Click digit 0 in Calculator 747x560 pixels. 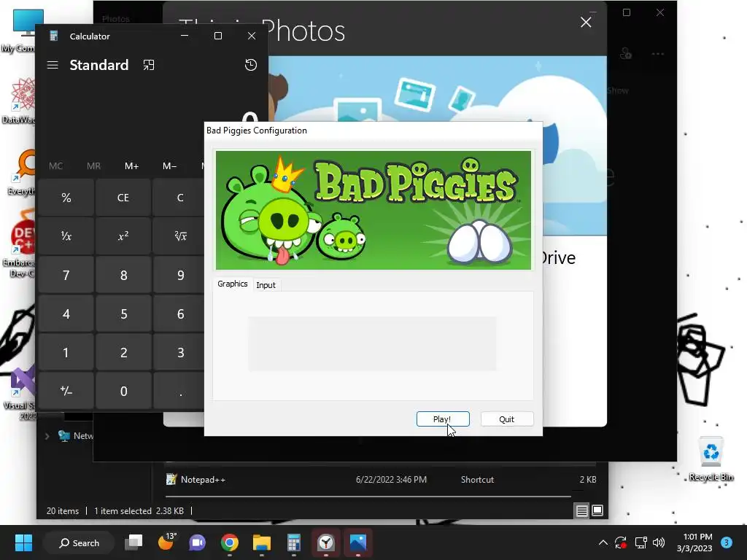click(123, 391)
